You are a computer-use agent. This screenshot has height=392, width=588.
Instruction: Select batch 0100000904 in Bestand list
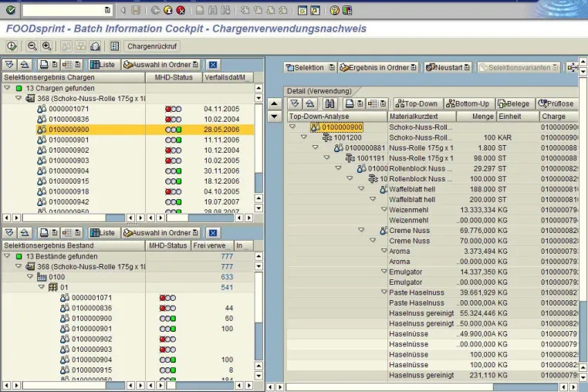tap(92, 360)
